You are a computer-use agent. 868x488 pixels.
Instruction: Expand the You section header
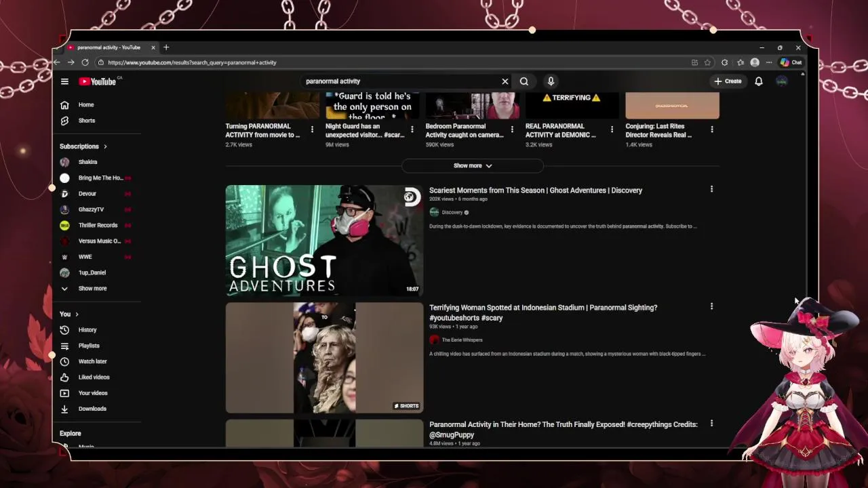click(x=69, y=314)
